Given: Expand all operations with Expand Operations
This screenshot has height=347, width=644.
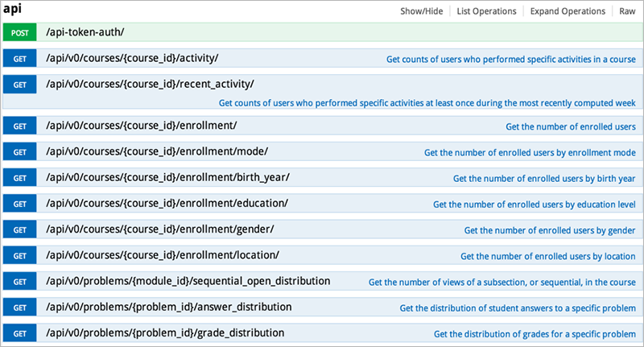Looking at the screenshot, I should click(568, 11).
